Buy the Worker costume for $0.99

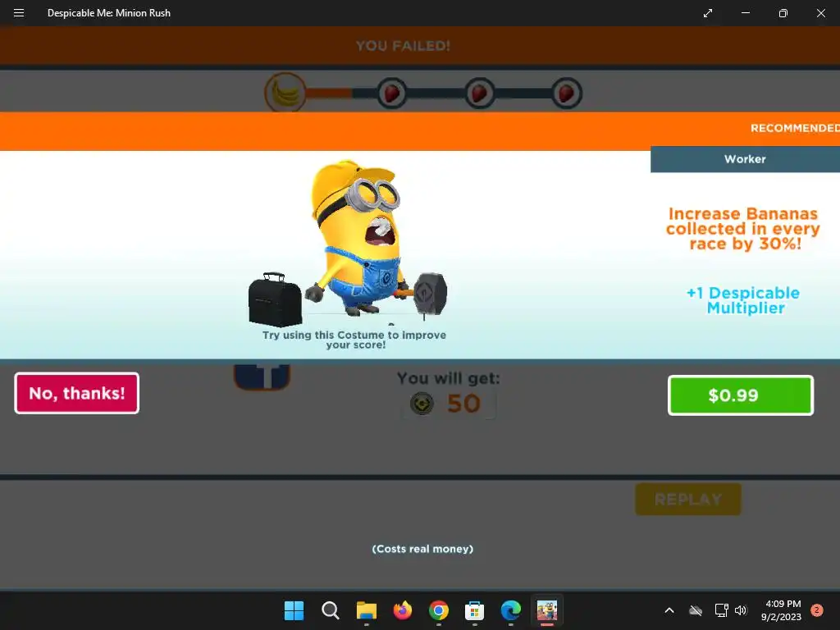click(741, 395)
